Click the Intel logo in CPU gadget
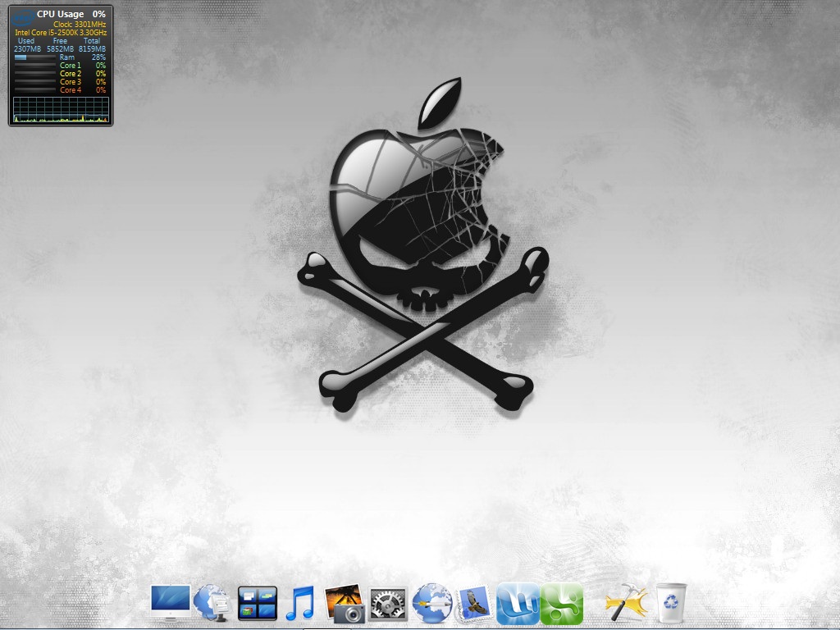 tap(23, 16)
